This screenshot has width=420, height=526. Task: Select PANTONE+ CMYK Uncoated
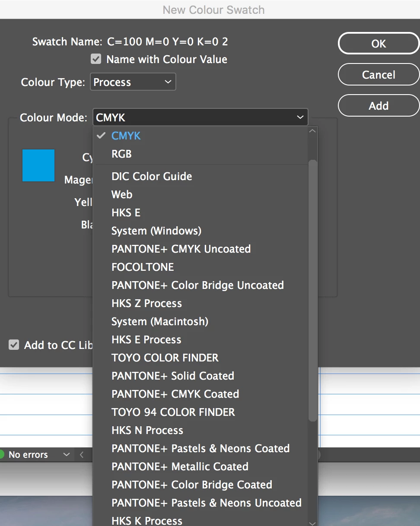click(x=200, y=249)
